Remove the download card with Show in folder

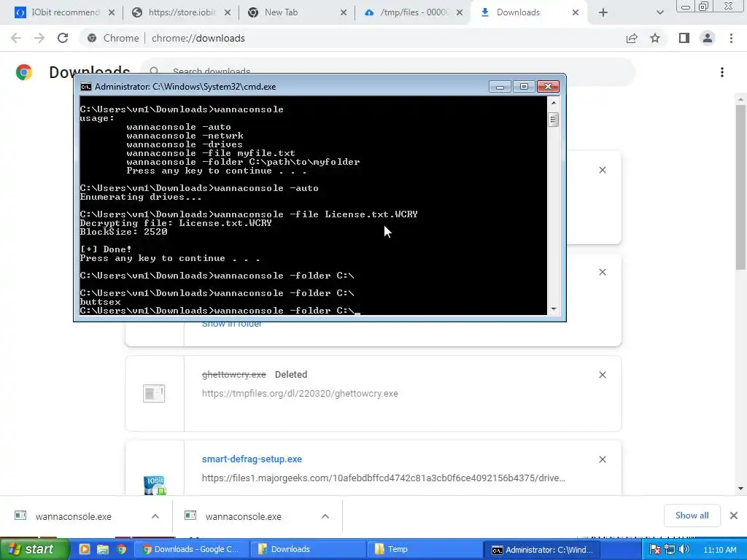tap(602, 272)
